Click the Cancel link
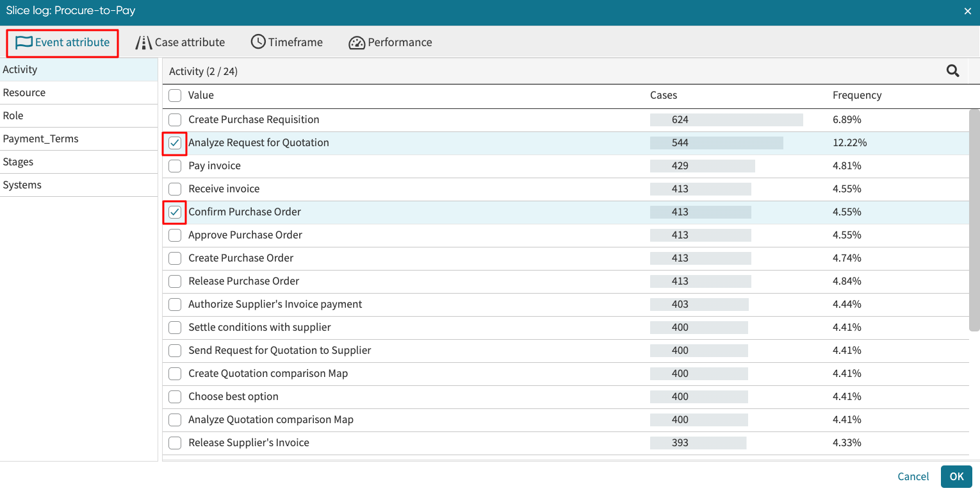Viewport: 980px width, 493px height. [x=913, y=476]
